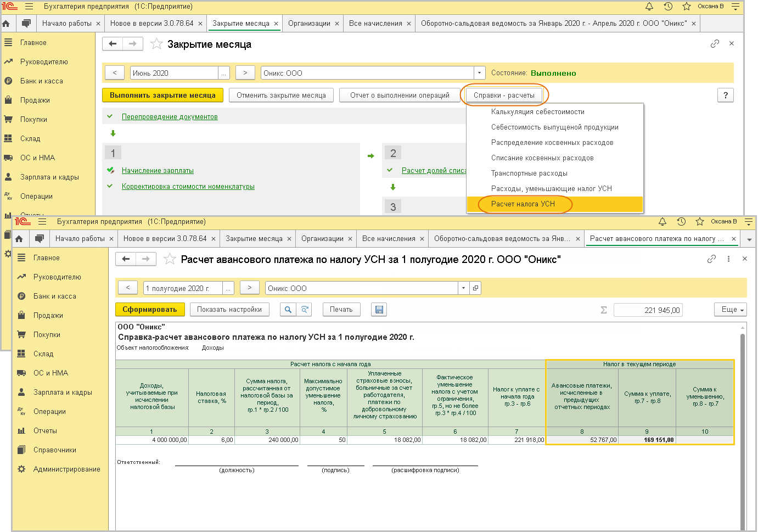Image resolution: width=758 pixels, height=532 pixels.
Task: Save the report with the floppy disk icon
Action: (x=379, y=310)
